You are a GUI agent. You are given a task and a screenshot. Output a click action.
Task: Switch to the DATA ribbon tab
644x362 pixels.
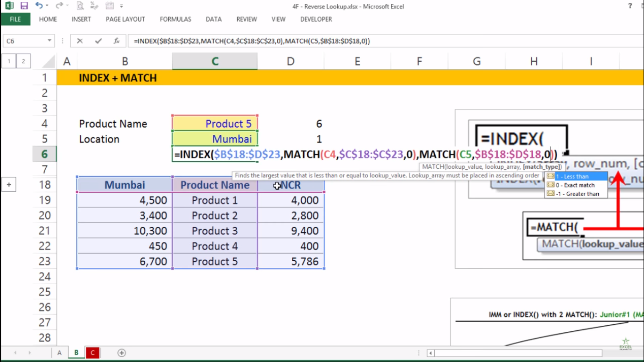214,19
